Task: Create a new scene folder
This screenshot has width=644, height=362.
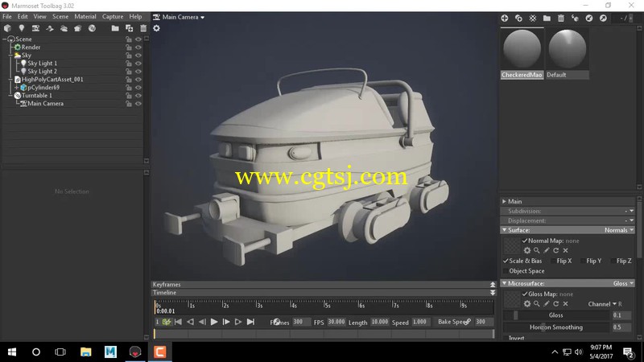Action: click(115, 28)
